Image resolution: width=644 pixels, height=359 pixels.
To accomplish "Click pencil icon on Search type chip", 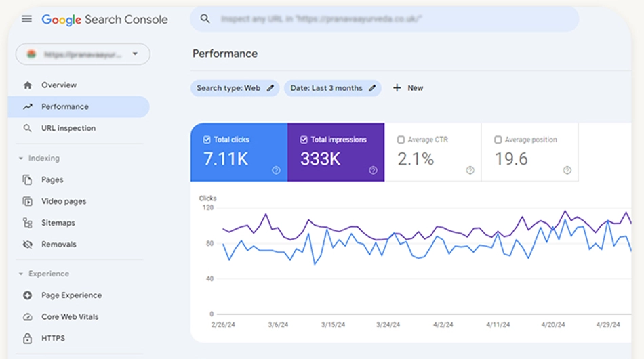I will click(x=270, y=88).
